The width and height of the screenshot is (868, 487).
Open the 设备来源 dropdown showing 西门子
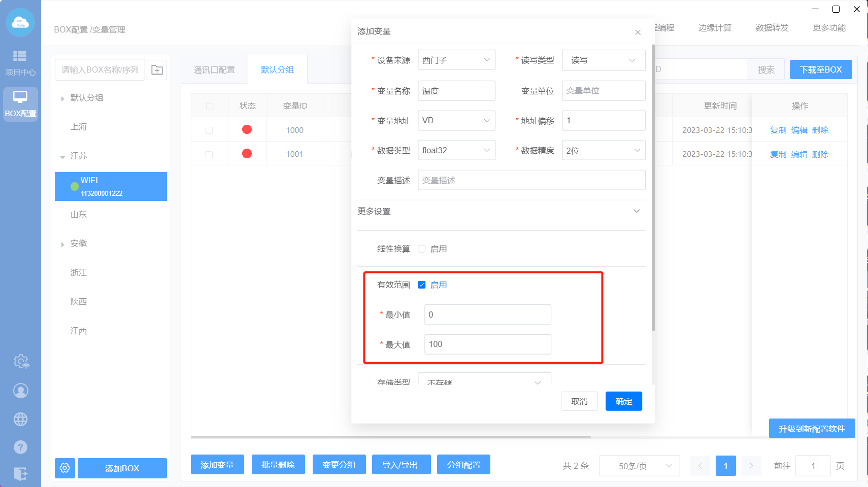[x=456, y=60]
